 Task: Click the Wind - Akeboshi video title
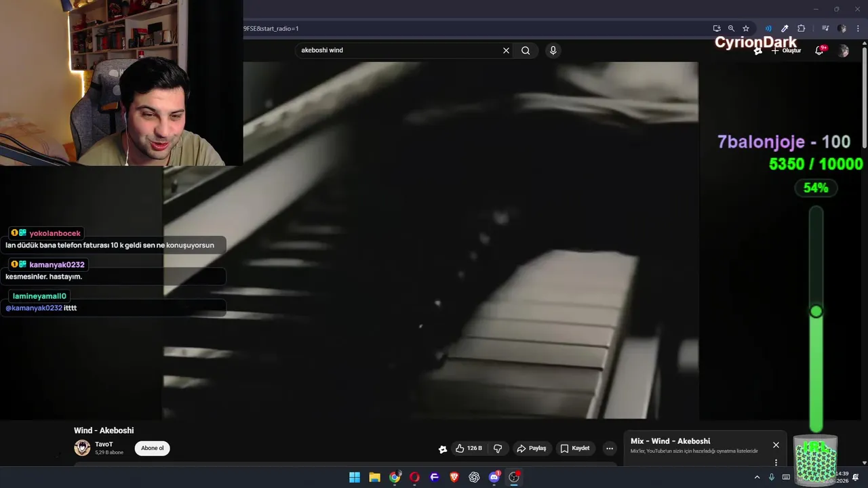(x=104, y=430)
